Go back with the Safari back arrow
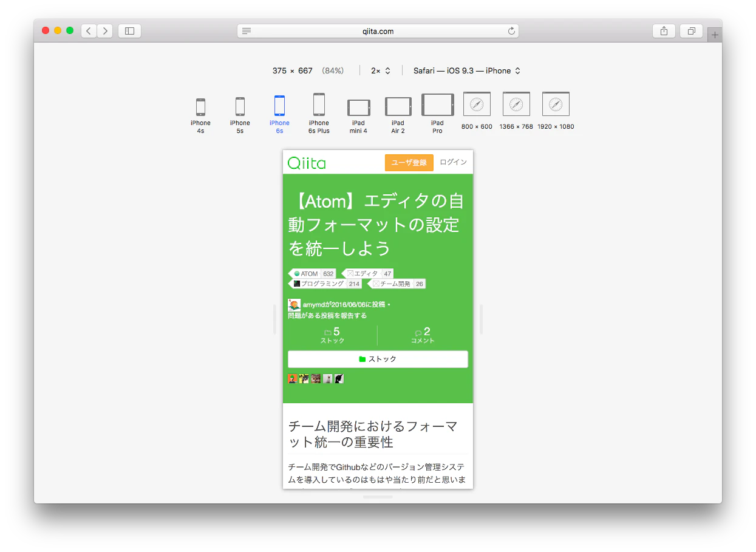The width and height of the screenshot is (756, 552). pos(89,31)
